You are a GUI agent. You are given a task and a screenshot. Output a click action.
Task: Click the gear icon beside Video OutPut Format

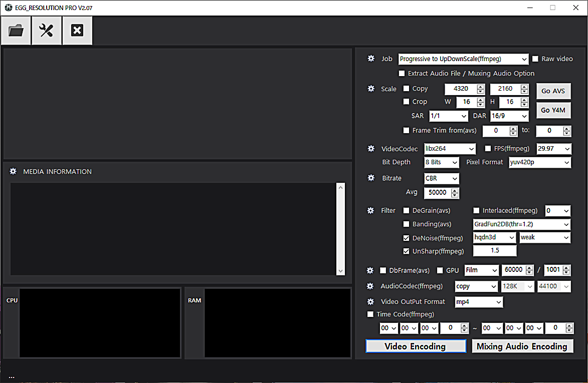pyautogui.click(x=370, y=302)
